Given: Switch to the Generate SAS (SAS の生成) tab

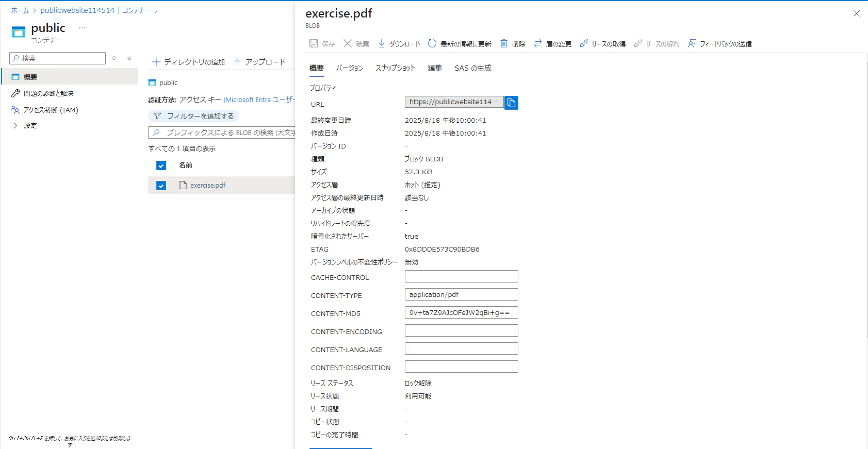Looking at the screenshot, I should [x=473, y=68].
